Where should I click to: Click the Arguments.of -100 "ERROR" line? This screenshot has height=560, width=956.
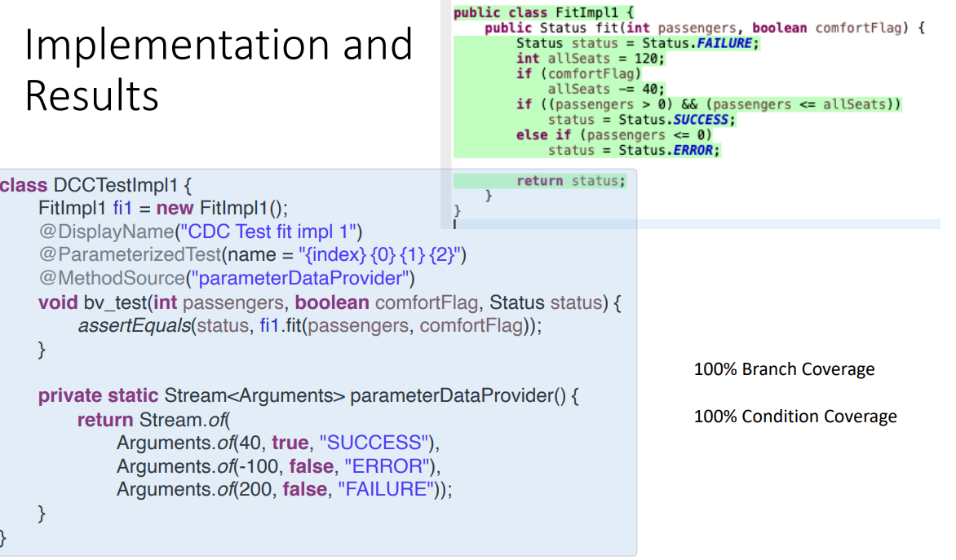(x=278, y=466)
